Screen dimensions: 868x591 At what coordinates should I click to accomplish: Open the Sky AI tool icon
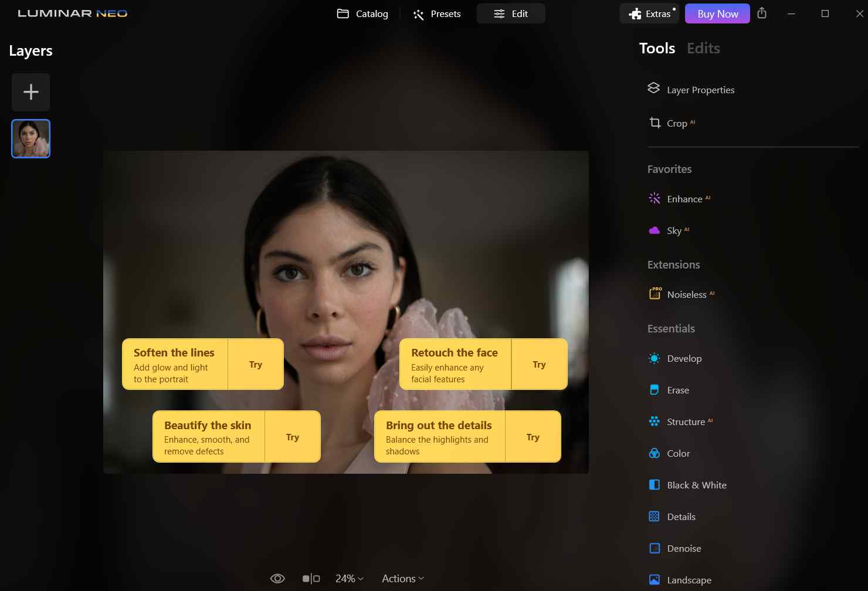(x=655, y=230)
